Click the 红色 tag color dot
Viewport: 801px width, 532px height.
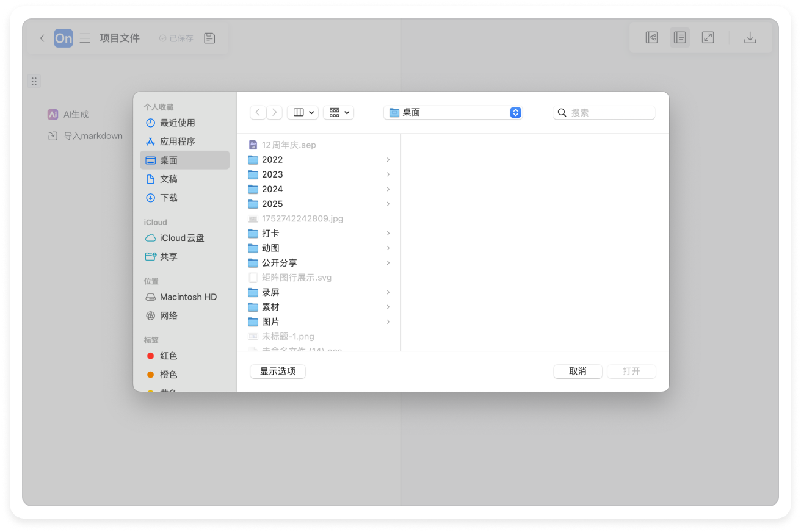tap(150, 356)
